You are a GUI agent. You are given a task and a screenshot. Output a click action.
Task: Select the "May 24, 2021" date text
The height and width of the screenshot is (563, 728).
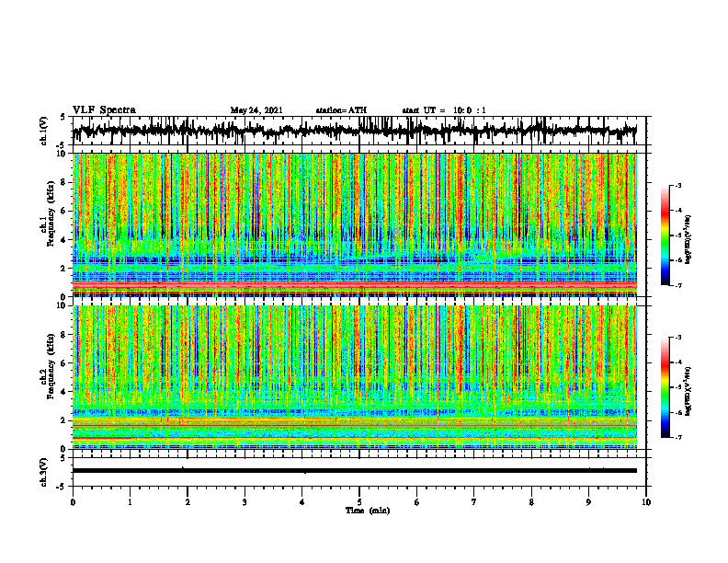tap(256, 110)
